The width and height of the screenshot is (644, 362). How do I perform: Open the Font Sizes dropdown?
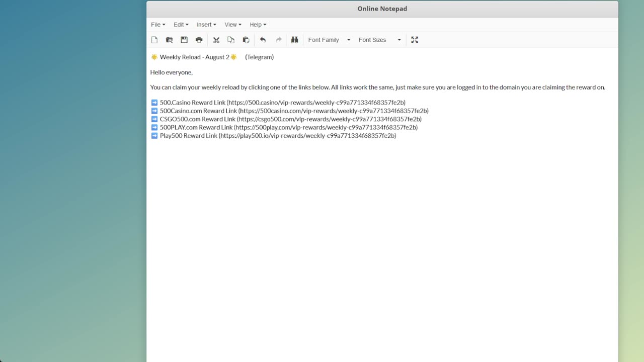click(x=379, y=40)
